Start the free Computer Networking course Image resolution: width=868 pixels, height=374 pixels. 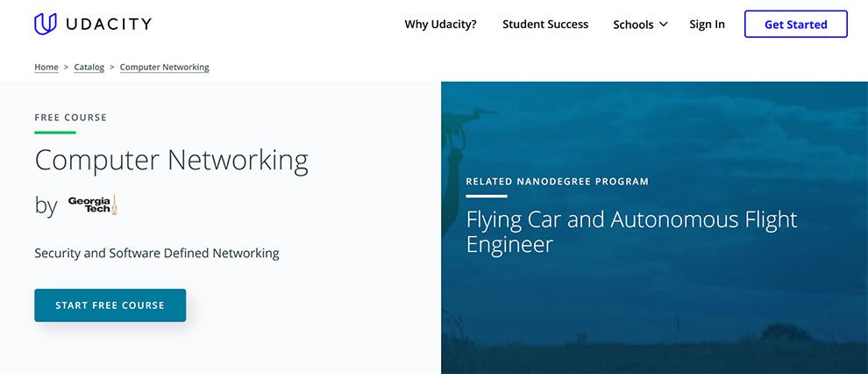(110, 306)
